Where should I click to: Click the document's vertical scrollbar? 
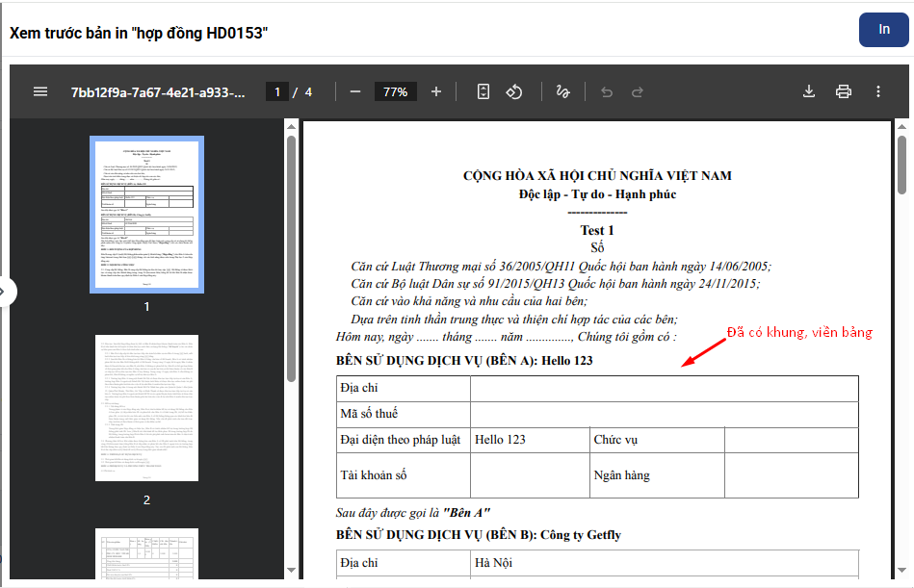[x=902, y=166]
